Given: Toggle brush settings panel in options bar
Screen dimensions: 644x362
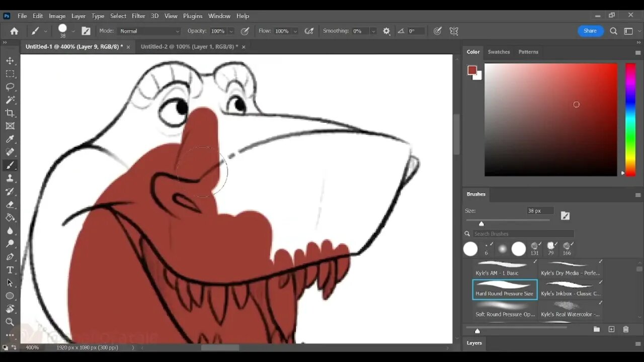Looking at the screenshot, I should (x=86, y=31).
